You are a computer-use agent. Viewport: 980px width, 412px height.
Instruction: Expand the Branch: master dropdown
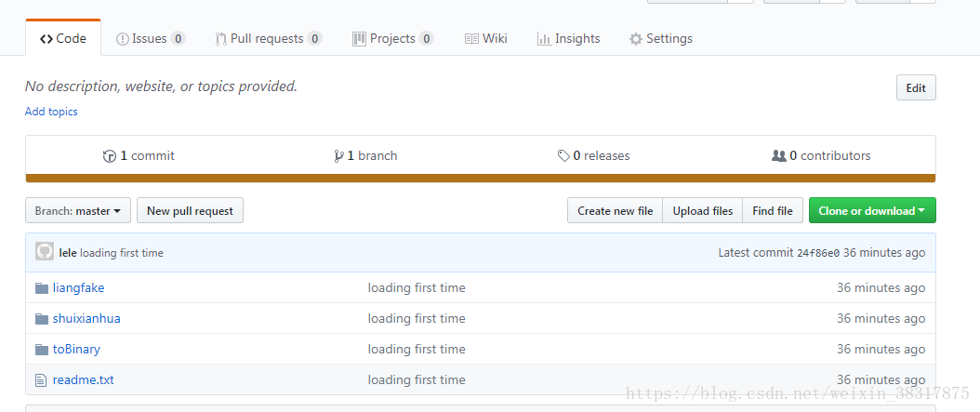pos(78,211)
